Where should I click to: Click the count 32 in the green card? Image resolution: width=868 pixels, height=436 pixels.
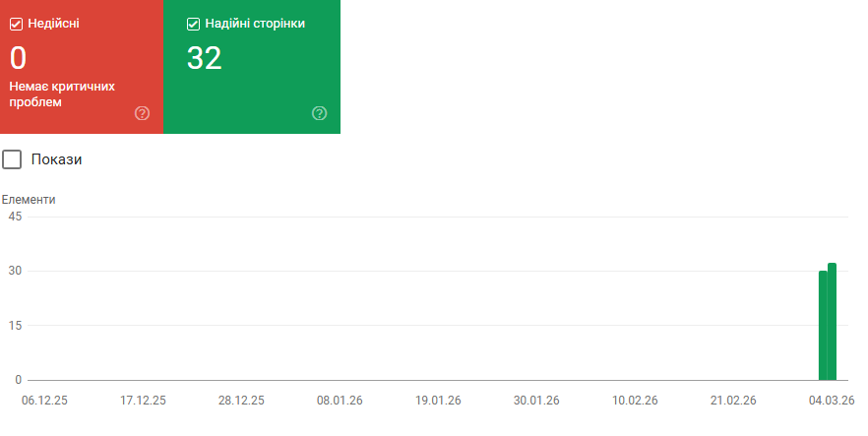tap(204, 58)
